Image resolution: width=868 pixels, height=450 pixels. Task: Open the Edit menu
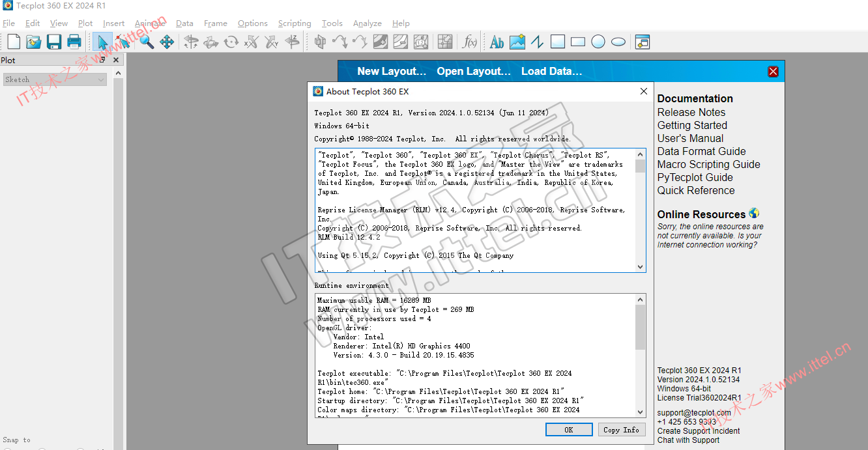coord(33,23)
